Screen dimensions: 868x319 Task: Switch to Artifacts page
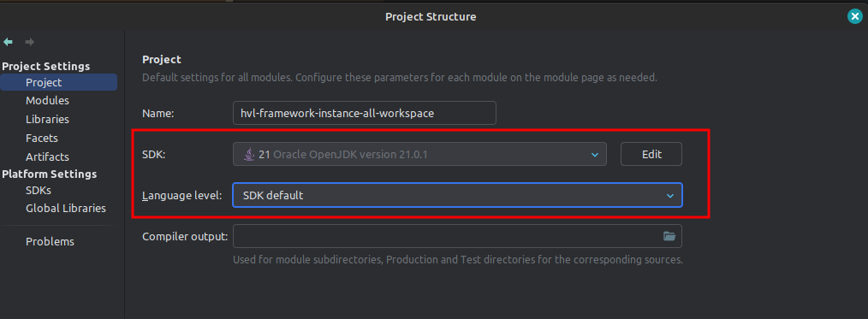(48, 157)
